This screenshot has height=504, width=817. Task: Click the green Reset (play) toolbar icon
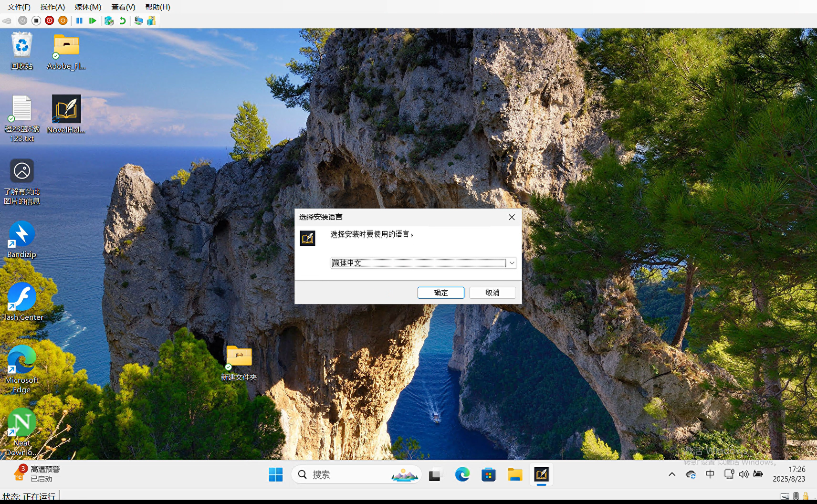pos(93,21)
